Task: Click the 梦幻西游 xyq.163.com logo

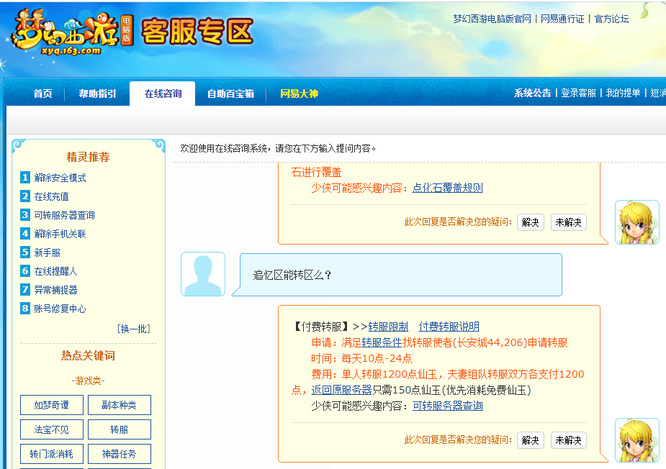Action: click(x=72, y=33)
